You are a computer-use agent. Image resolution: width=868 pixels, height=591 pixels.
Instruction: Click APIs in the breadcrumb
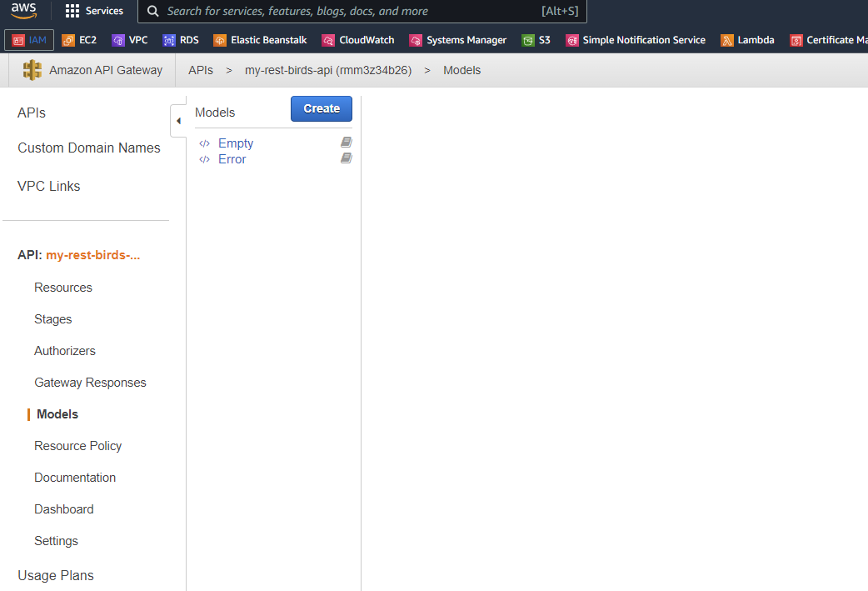coord(201,70)
